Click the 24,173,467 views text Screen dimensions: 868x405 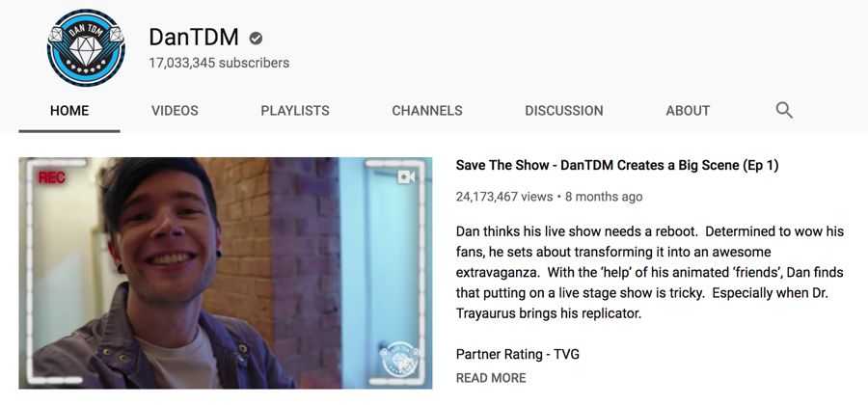click(504, 197)
